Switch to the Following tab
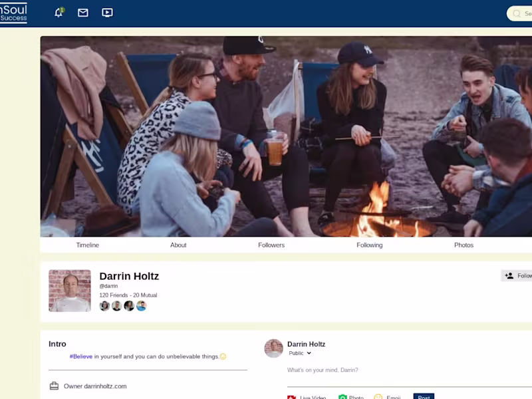 click(x=370, y=245)
